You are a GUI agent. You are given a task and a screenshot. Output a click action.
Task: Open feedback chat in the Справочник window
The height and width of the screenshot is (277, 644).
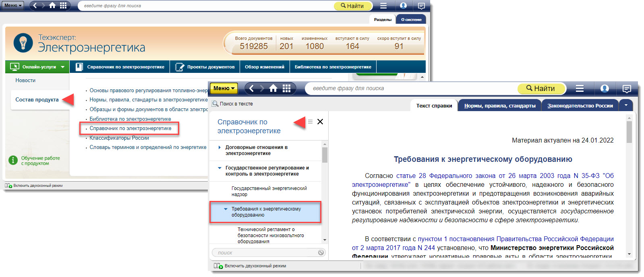(627, 89)
